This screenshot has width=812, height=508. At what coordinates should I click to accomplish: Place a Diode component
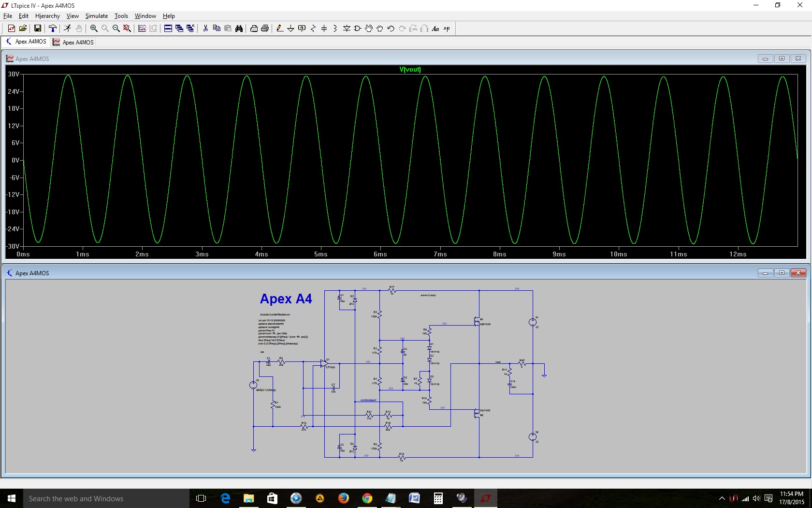pyautogui.click(x=347, y=29)
